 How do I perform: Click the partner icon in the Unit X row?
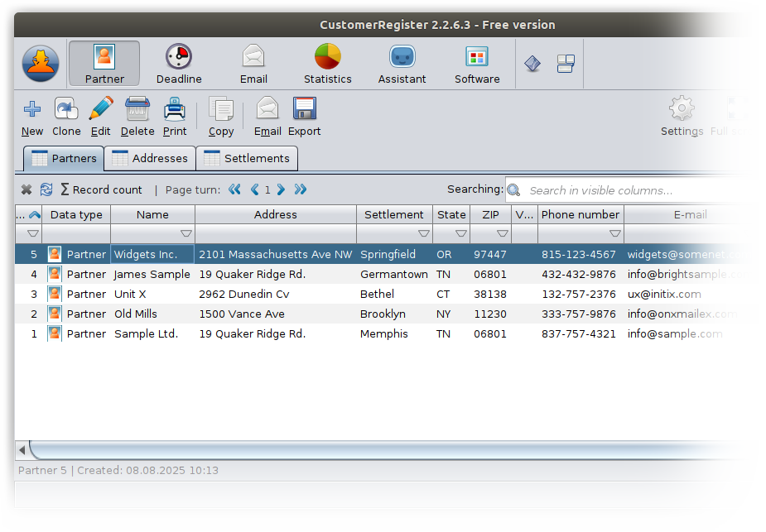[x=55, y=294]
